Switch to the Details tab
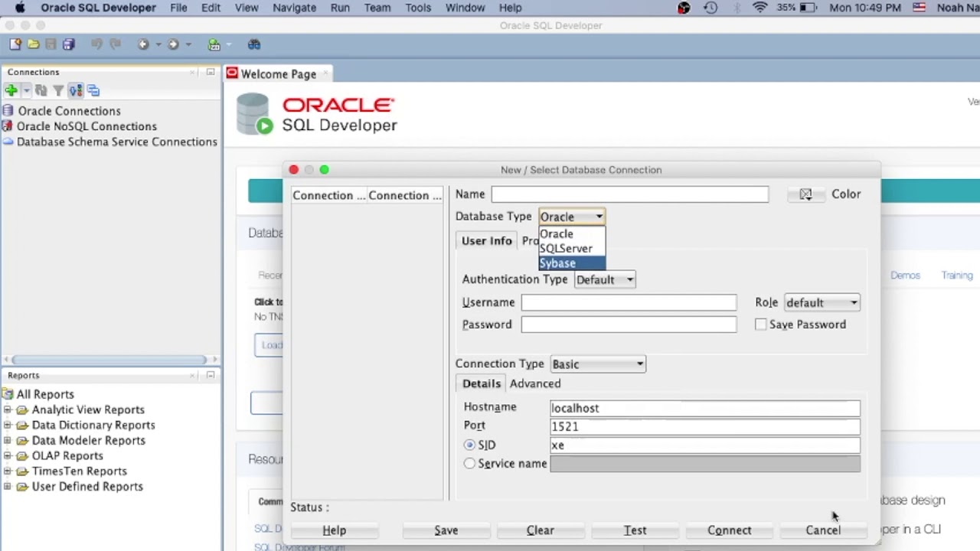Screen dimensions: 980x551 [482, 383]
